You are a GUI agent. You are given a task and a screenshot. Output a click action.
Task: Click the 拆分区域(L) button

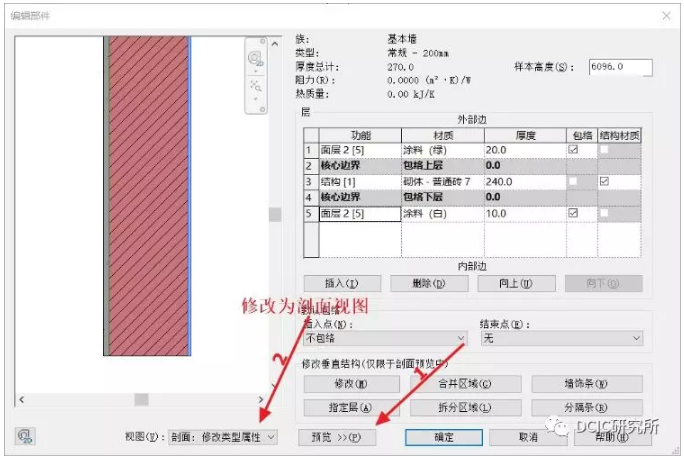[x=465, y=407]
